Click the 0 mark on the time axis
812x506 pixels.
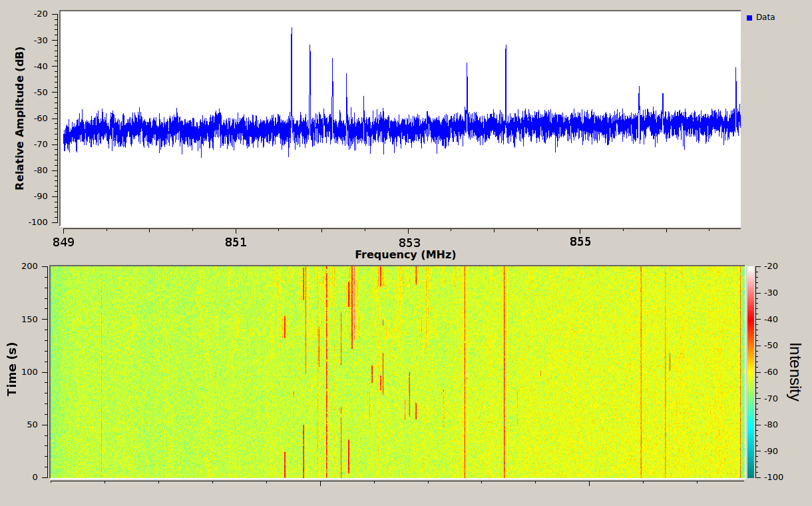[37, 477]
